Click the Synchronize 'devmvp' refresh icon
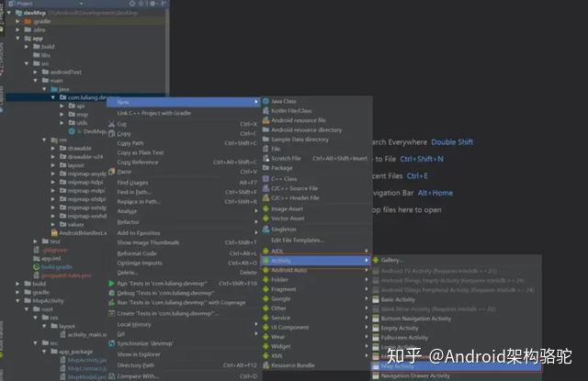 pyautogui.click(x=111, y=343)
